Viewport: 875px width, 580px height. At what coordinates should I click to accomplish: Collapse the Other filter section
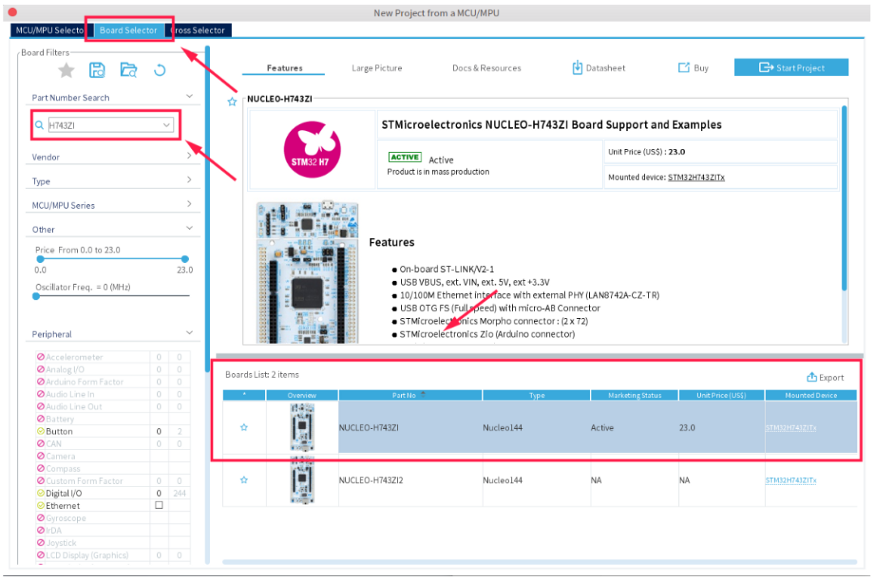189,228
